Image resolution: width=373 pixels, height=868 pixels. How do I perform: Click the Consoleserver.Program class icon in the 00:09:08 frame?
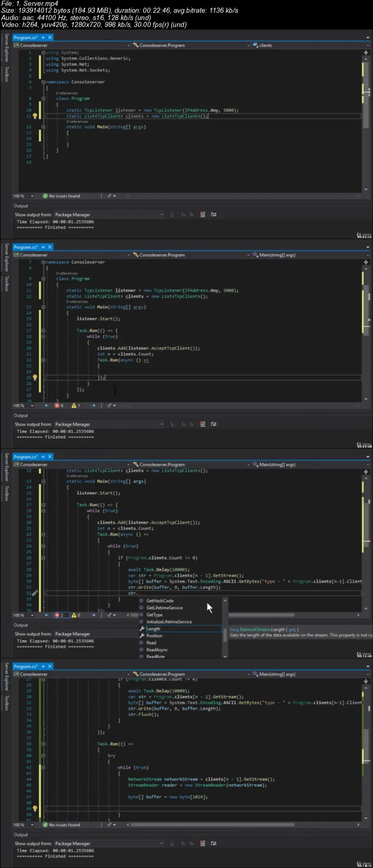click(136, 255)
